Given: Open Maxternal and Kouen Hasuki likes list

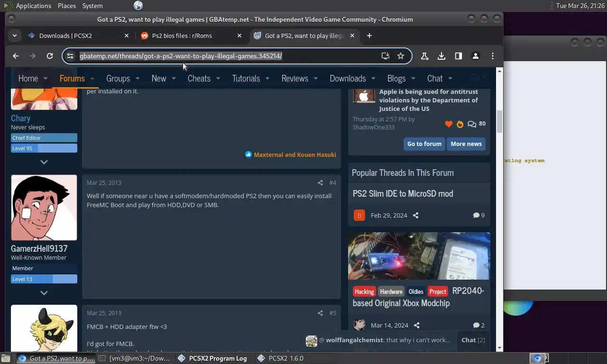Looking at the screenshot, I should (x=295, y=155).
